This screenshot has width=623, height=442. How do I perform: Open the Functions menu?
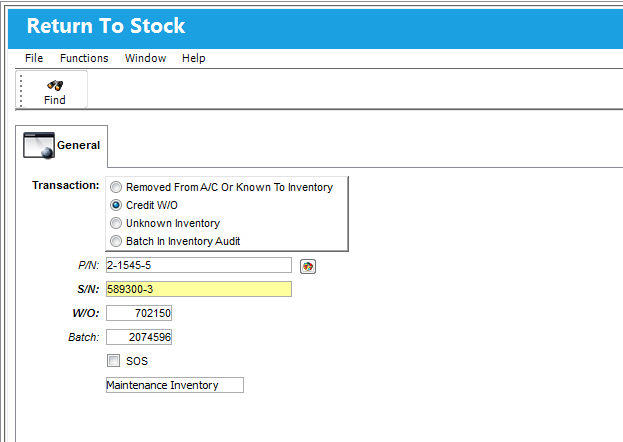click(x=84, y=58)
